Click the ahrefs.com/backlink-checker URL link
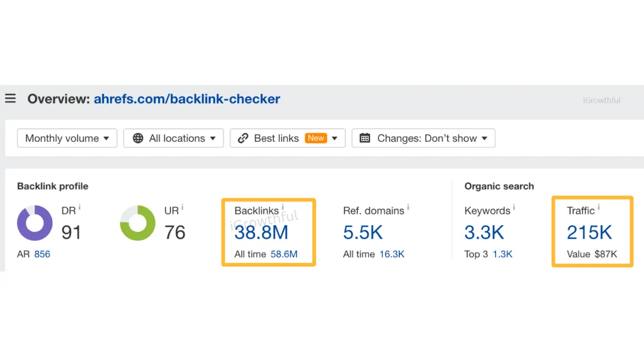Image resolution: width=644 pixels, height=362 pixels. [x=187, y=99]
